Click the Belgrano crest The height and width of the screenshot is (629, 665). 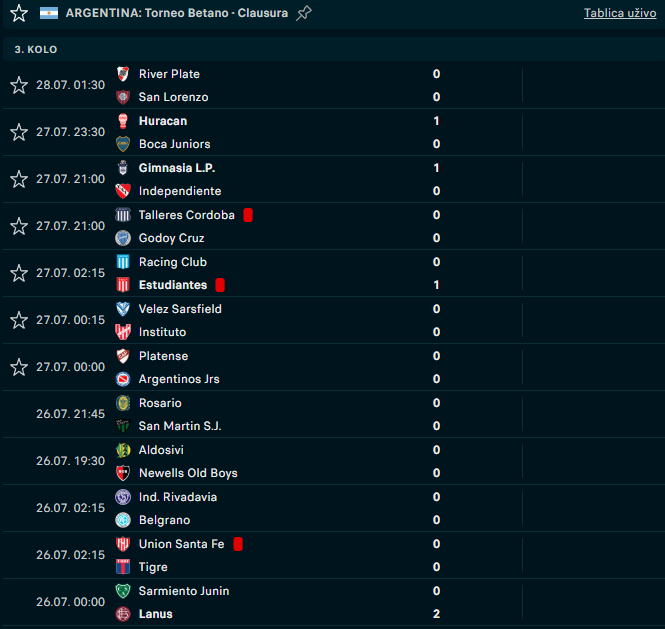click(x=123, y=520)
